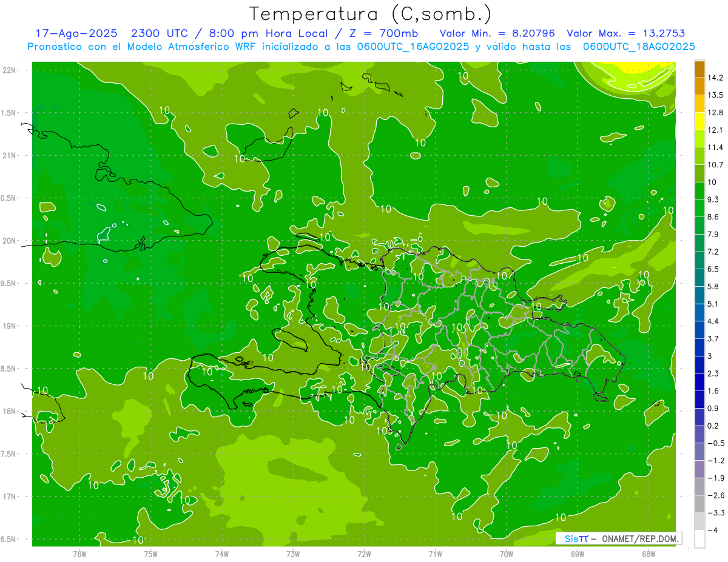Screen dimensions: 728x562
Task: Click the 19N latitude axis label
Action: point(10,326)
